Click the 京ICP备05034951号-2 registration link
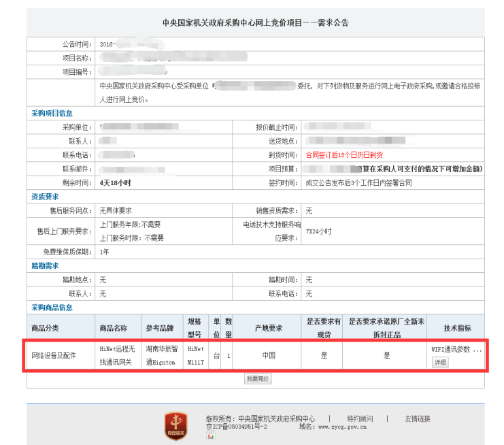This screenshot has width=504, height=445. [236, 427]
